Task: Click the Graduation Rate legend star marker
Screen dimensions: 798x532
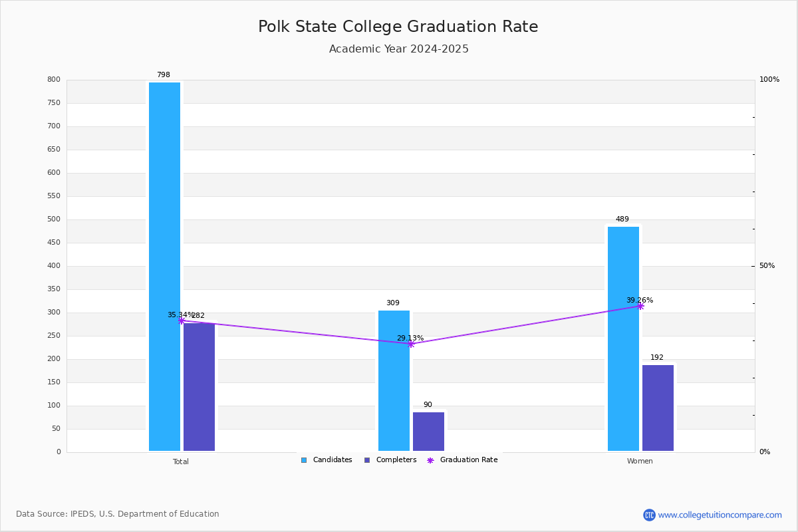Action: point(430,460)
